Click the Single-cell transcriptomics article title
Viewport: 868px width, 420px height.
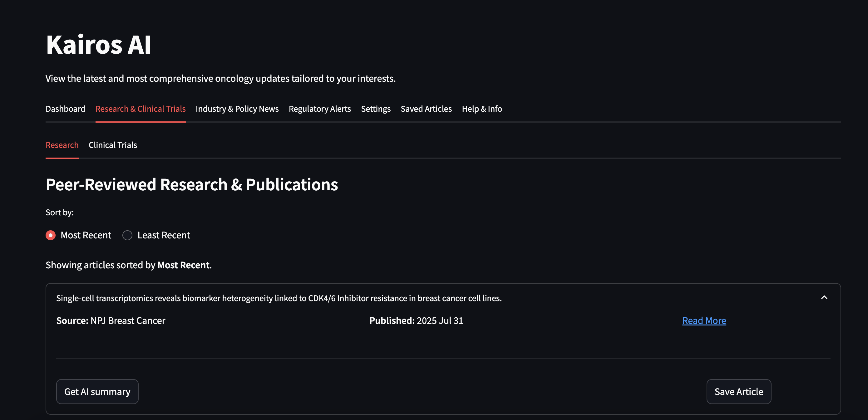[x=279, y=298]
